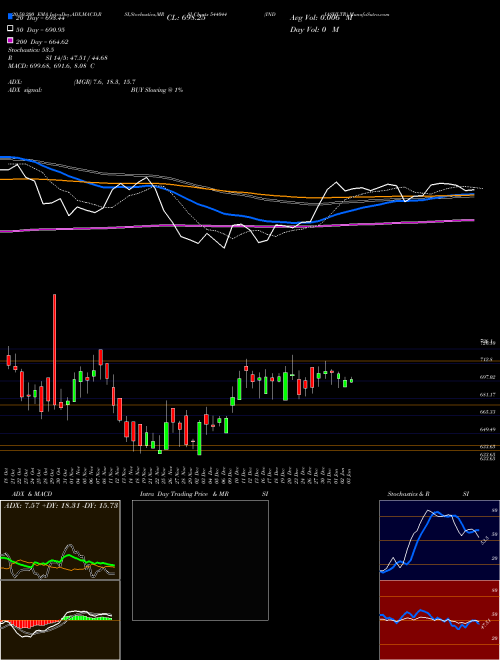Viewport: 500px width, 660px height.
Task: Click the 665.33 price axis label
Action: [x=487, y=412]
